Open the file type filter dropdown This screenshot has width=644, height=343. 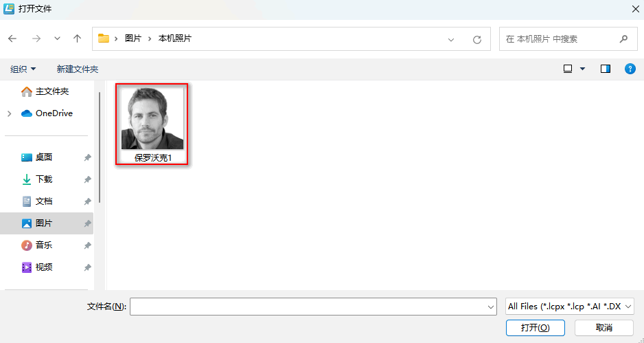tap(569, 307)
